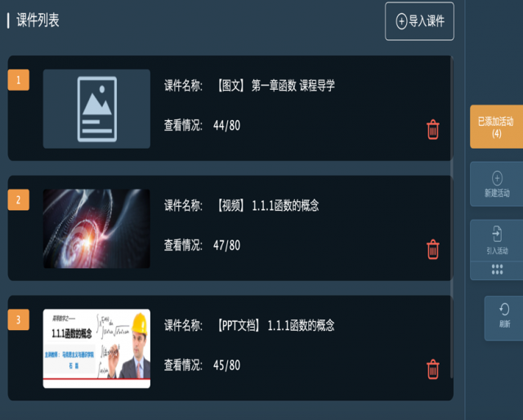
Task: Select the orange number 2 badge
Action: click(18, 200)
